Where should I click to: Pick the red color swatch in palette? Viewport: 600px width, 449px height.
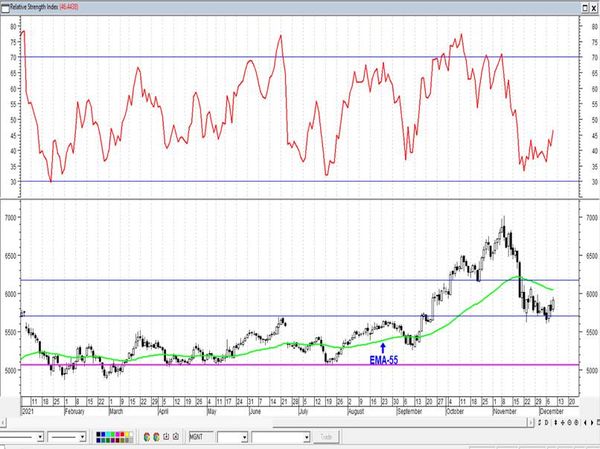(x=122, y=434)
